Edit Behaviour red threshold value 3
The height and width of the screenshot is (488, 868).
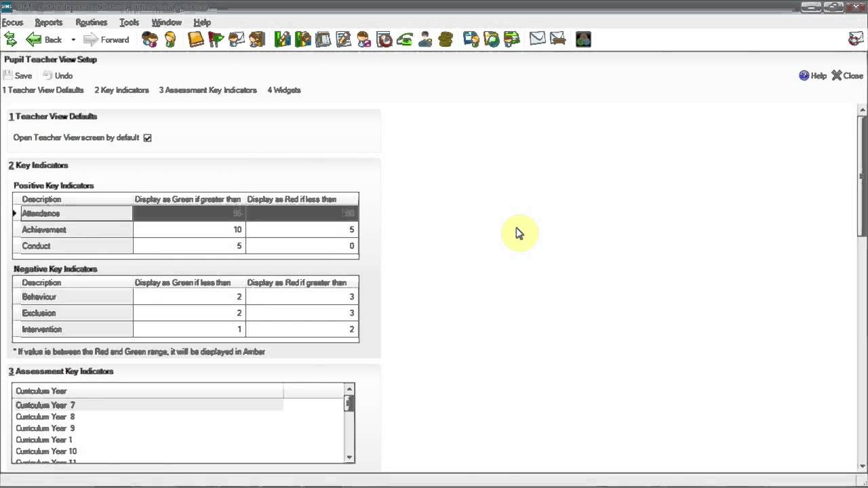coord(302,297)
